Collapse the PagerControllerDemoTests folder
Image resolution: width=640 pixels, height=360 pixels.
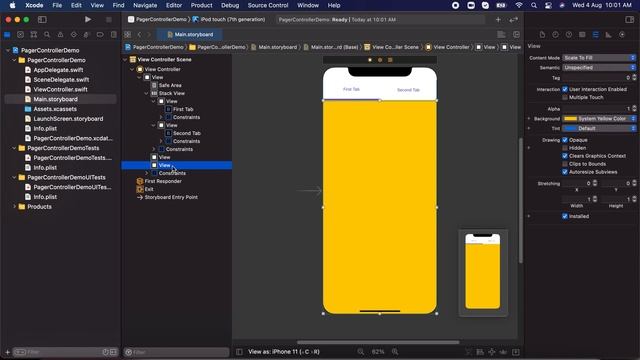[x=14, y=148]
